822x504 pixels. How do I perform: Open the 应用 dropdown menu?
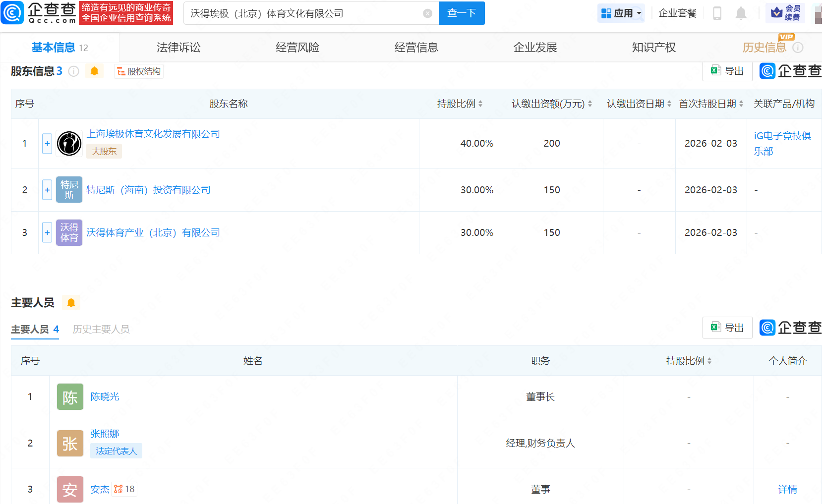click(621, 13)
